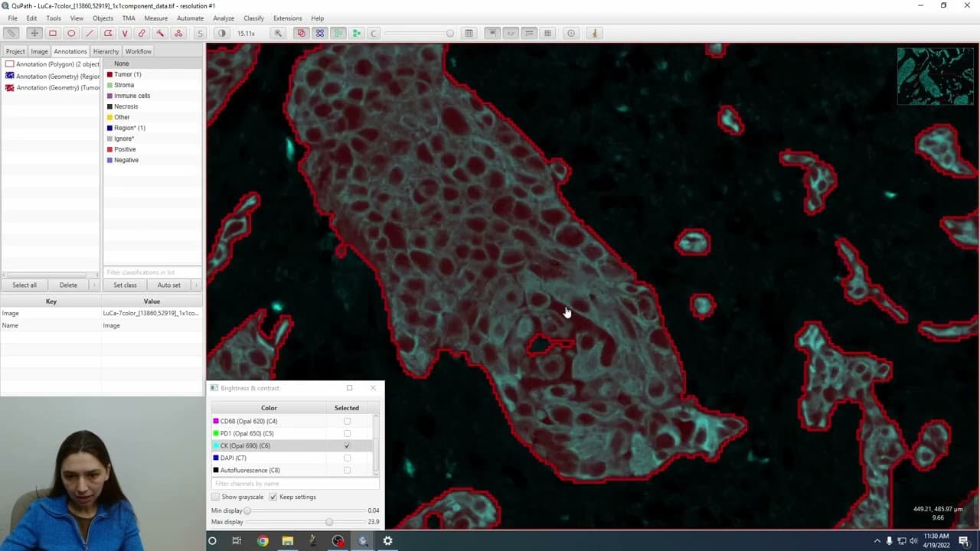Image resolution: width=980 pixels, height=551 pixels.
Task: Expand options arrow next to Delete button
Action: pos(96,285)
